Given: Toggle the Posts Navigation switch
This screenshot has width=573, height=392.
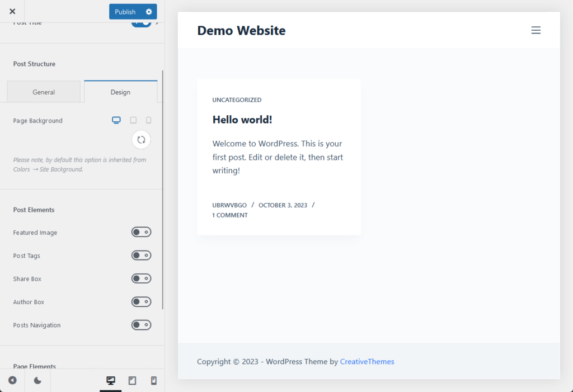Looking at the screenshot, I should click(x=142, y=325).
